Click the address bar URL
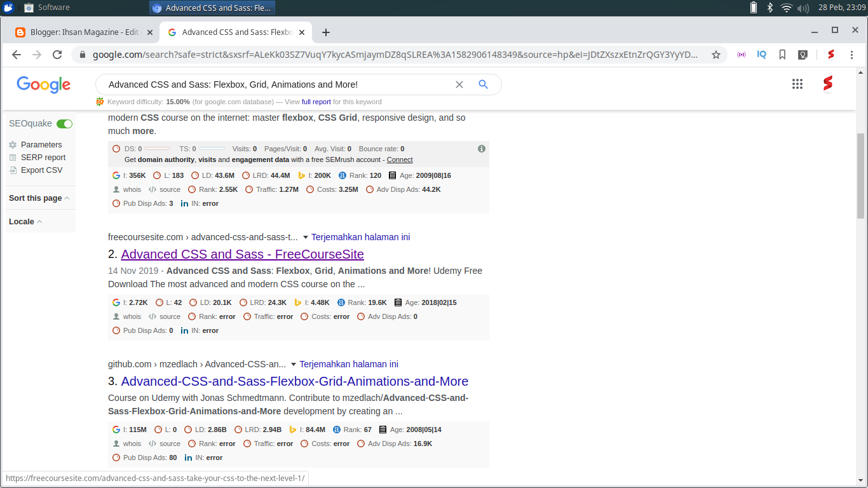The image size is (868, 488). pos(395,55)
